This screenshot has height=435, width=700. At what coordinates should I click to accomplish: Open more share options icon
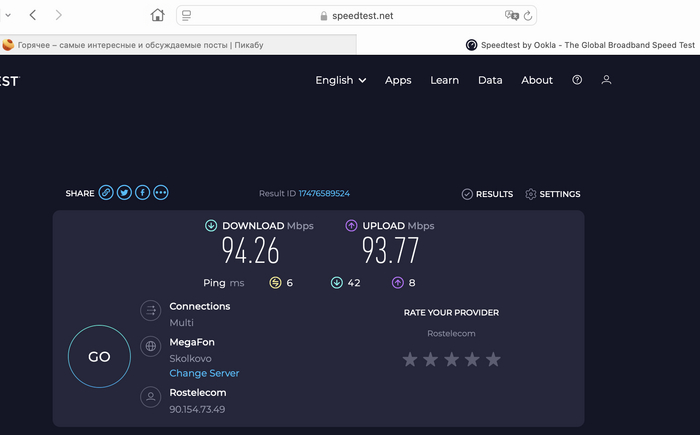(x=161, y=193)
